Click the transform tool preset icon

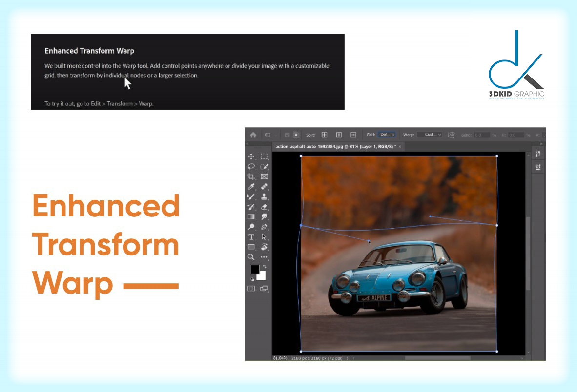[268, 135]
